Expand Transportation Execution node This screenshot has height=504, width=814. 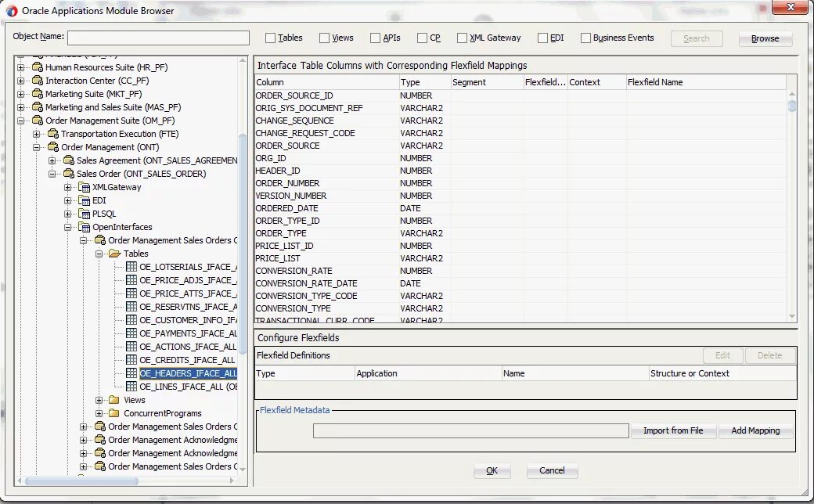pyautogui.click(x=36, y=134)
